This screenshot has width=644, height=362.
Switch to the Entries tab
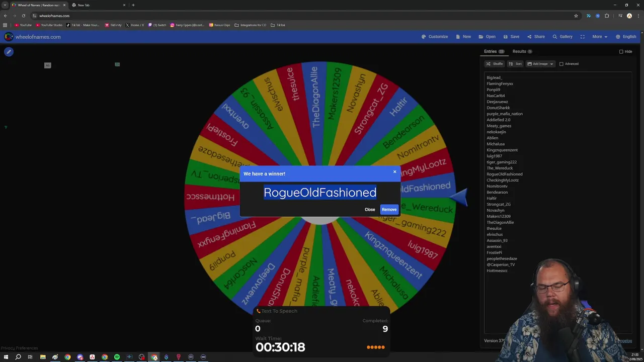(494, 51)
